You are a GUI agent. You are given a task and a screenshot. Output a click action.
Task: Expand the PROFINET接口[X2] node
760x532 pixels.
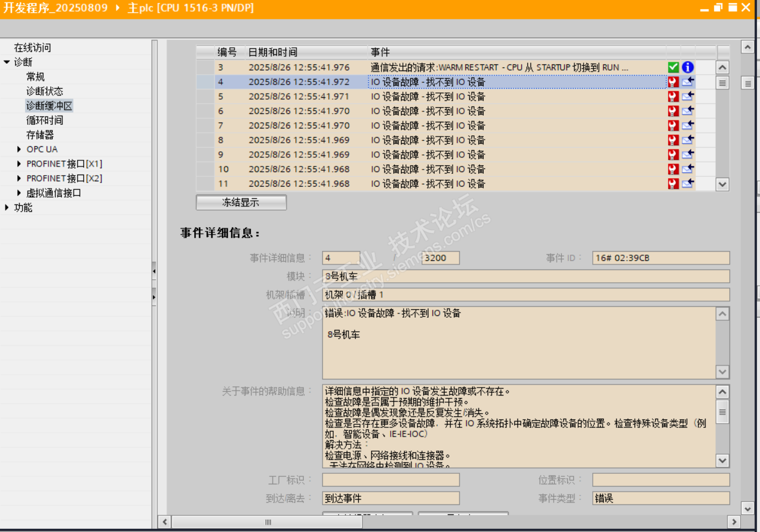20,178
